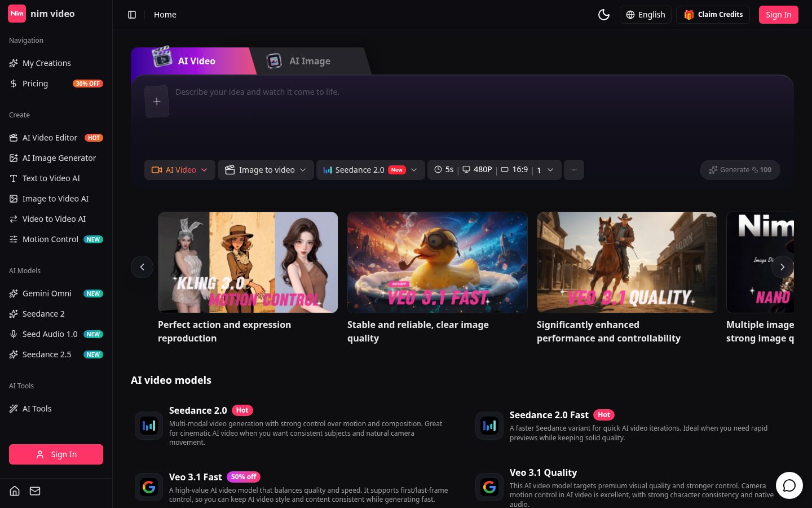
Task: Open the Veo 3.1 Fast duck thumbnail
Action: pyautogui.click(x=438, y=262)
